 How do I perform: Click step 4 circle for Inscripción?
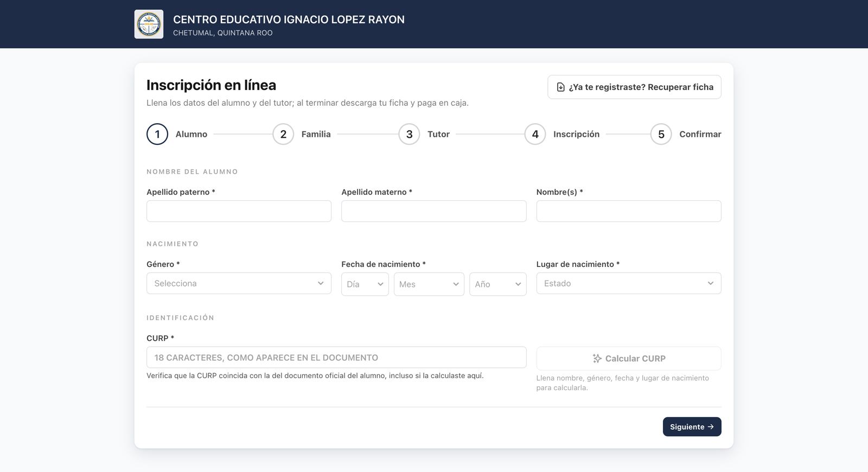[535, 134]
